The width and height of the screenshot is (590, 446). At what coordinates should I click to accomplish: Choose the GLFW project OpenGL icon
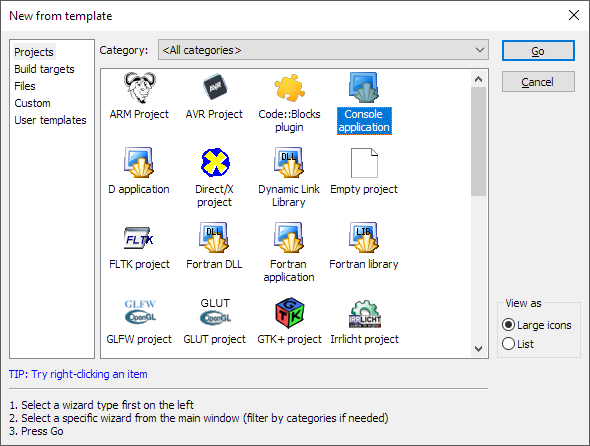(140, 312)
